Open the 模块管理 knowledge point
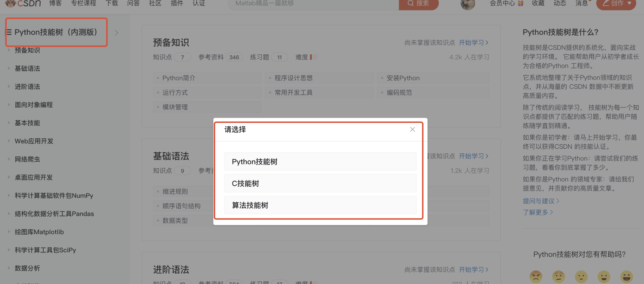644x284 pixels. pos(207,107)
